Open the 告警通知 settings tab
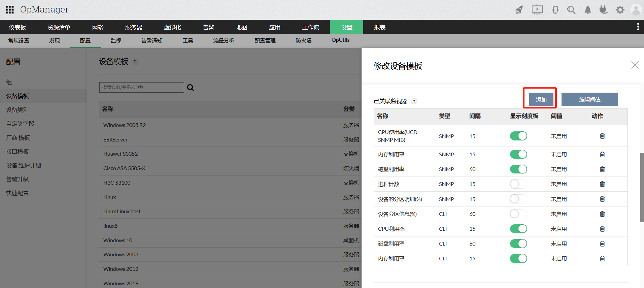Screen dimensions: 644x288 click(152, 41)
